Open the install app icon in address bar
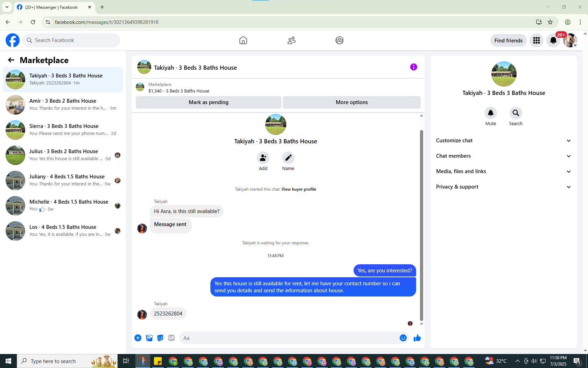The height and width of the screenshot is (368, 588). click(x=539, y=22)
